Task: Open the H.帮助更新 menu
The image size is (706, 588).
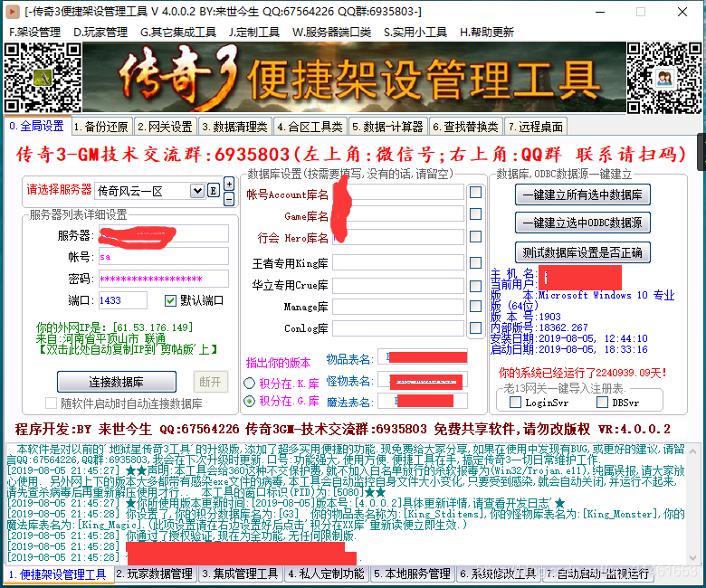Action: coord(487,32)
